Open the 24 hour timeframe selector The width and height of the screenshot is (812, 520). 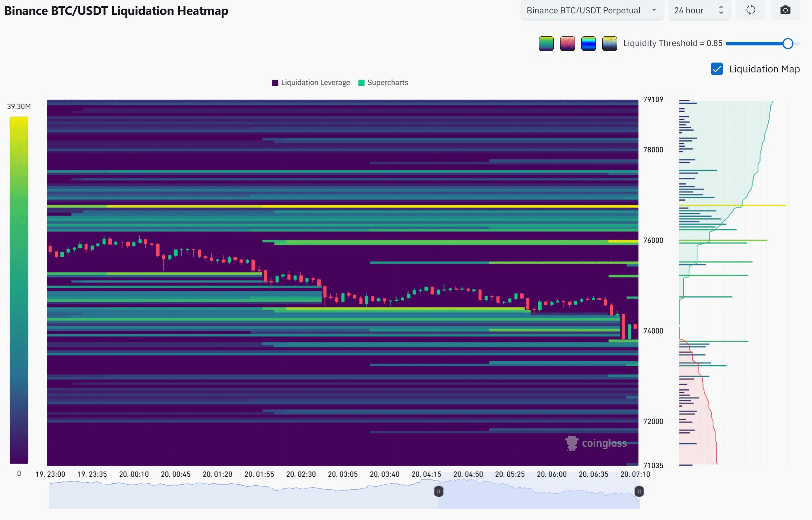tap(699, 11)
